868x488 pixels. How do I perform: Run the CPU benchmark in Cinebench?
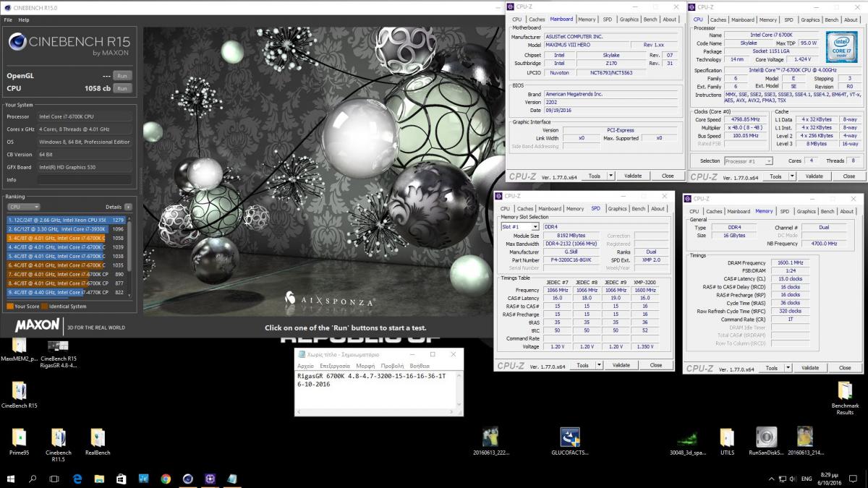coord(122,88)
